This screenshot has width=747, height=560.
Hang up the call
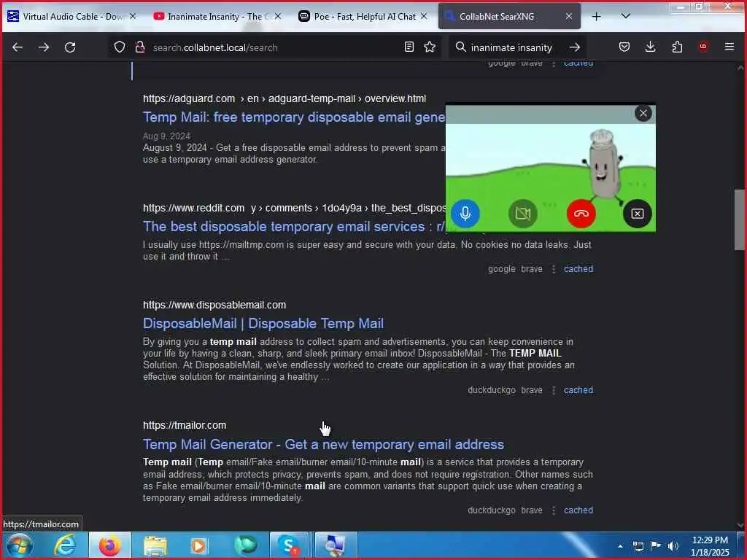pos(581,214)
